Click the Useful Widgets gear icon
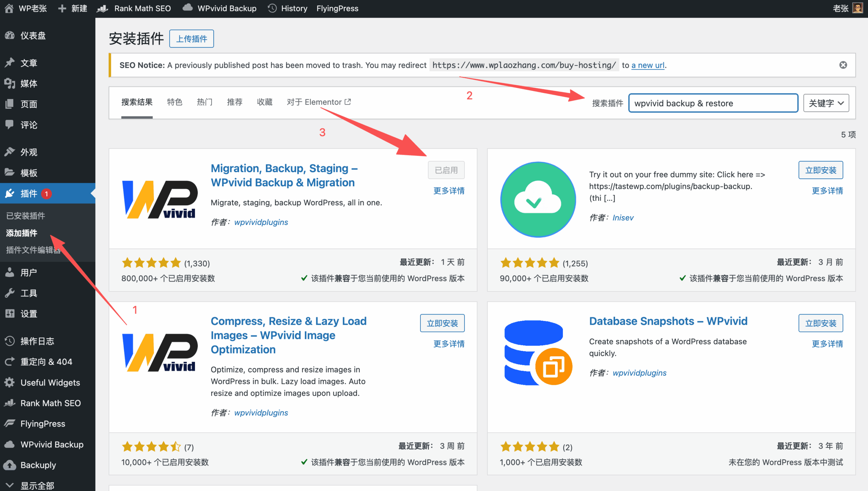The width and height of the screenshot is (868, 491). 10,382
